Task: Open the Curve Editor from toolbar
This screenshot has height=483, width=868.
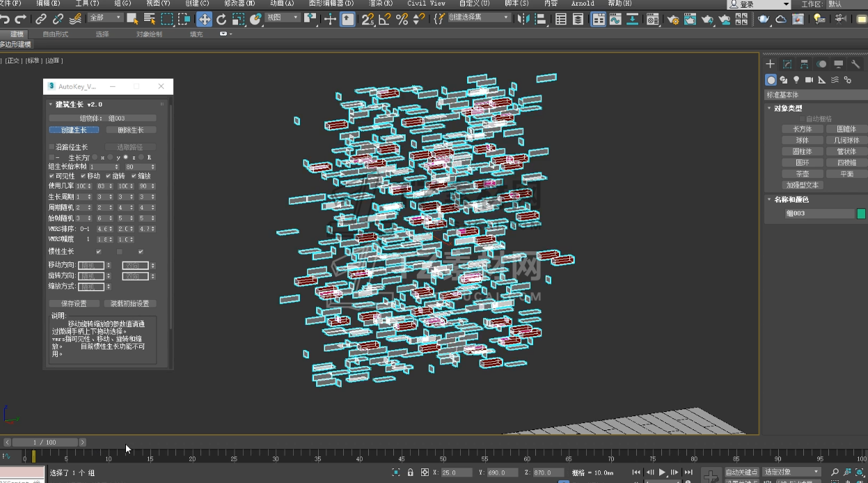Action: point(615,19)
